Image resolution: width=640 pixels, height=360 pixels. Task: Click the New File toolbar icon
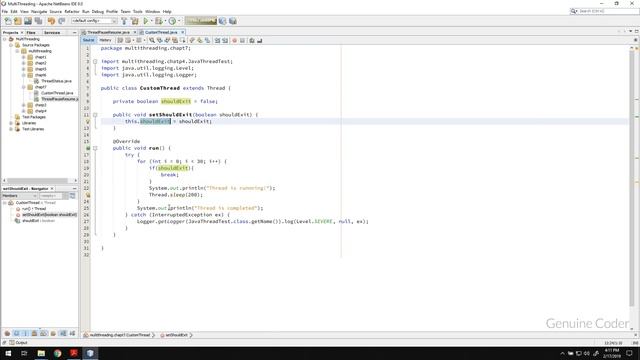click(8, 21)
